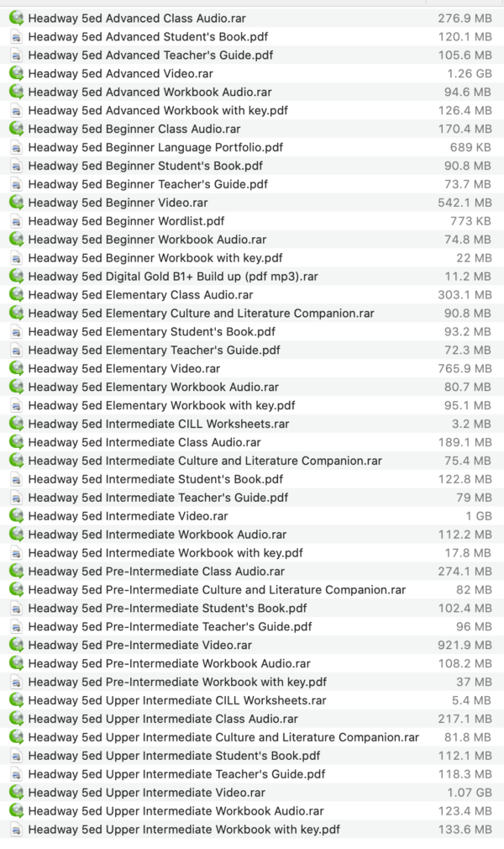Click the Advanced Video.rar archive icon
Image resolution: width=504 pixels, height=849 pixels.
(16, 74)
